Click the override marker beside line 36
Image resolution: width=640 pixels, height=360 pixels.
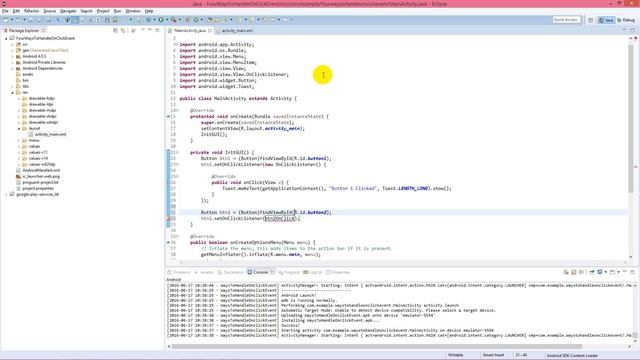(168, 242)
